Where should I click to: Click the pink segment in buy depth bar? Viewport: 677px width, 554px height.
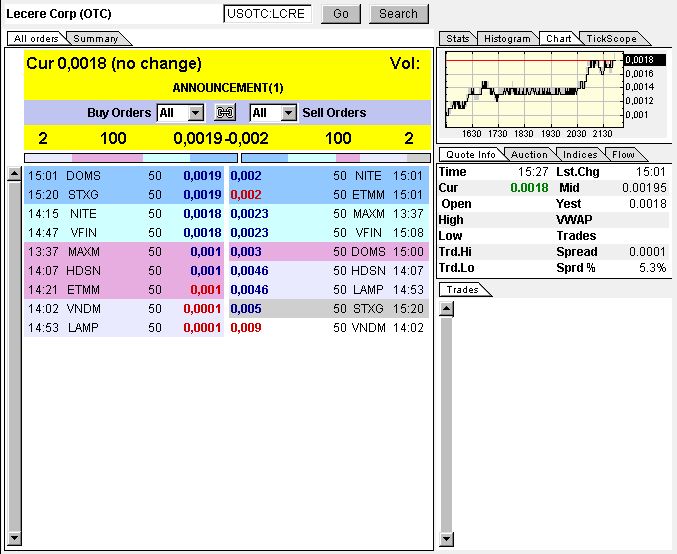pyautogui.click(x=107, y=158)
